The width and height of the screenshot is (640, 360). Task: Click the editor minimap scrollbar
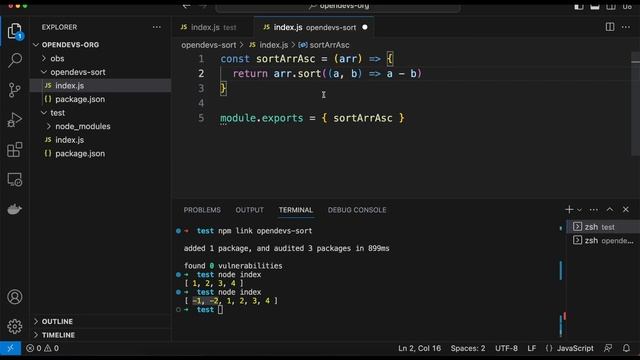click(x=635, y=104)
